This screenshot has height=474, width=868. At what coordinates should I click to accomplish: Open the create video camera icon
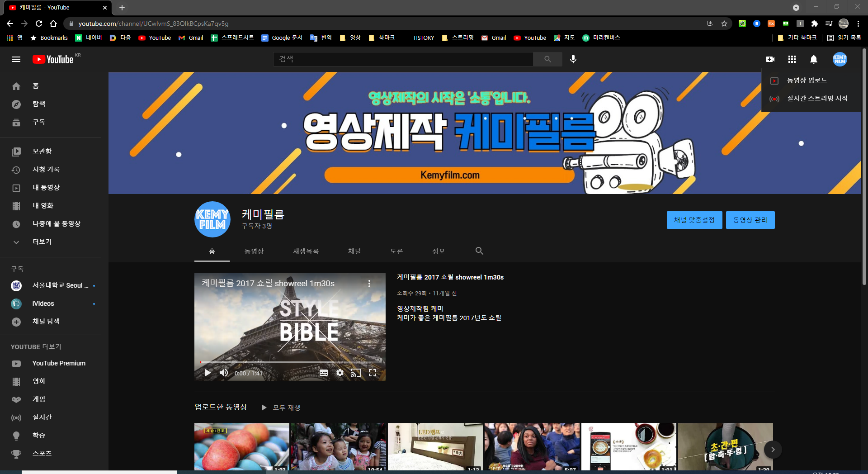click(x=770, y=59)
